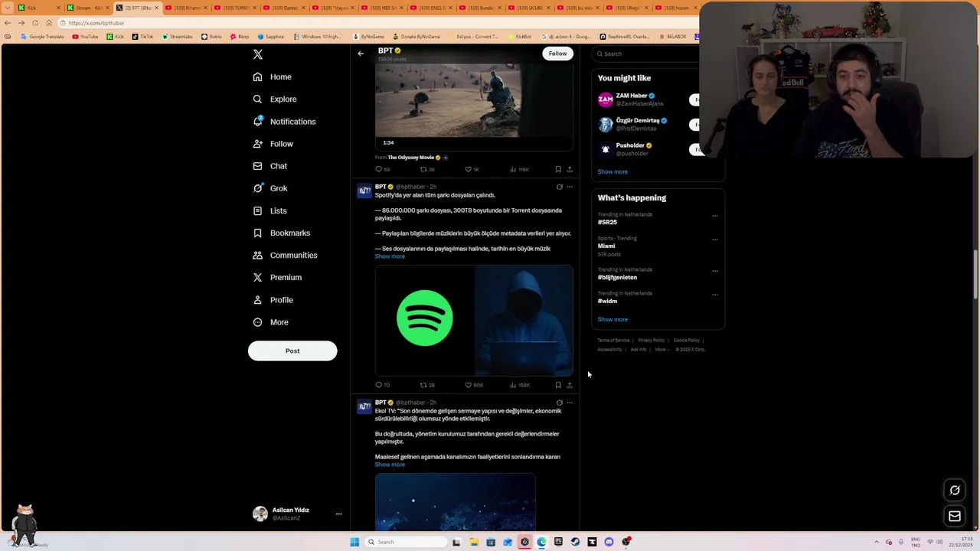Open options for #blijfgenieten trend

(715, 271)
